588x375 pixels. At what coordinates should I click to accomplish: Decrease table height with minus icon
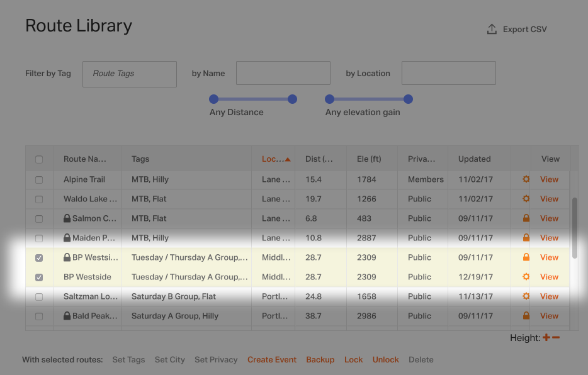(556, 337)
